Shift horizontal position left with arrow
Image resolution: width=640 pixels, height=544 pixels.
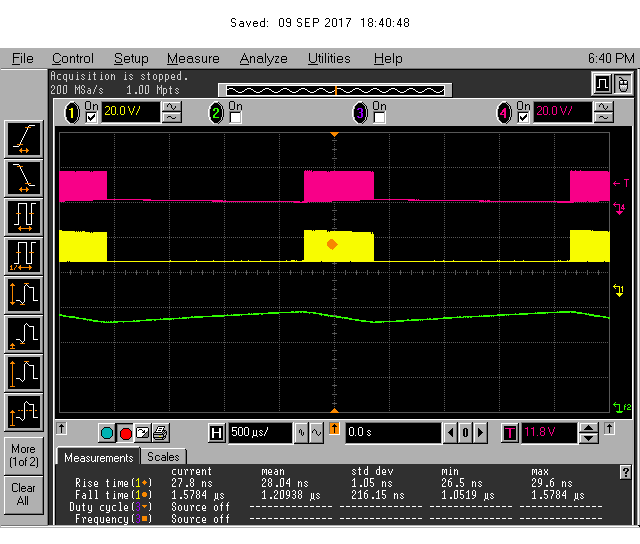pos(451,433)
